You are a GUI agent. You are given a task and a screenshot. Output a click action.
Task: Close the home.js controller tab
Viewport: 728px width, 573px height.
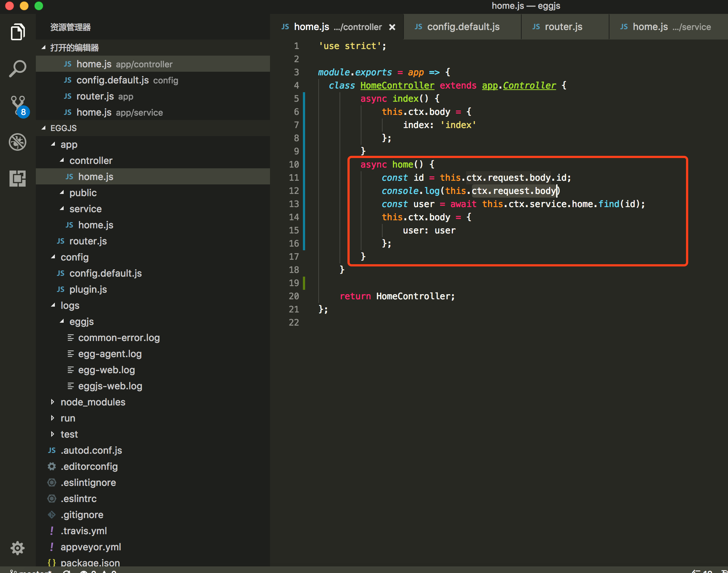[x=392, y=27]
